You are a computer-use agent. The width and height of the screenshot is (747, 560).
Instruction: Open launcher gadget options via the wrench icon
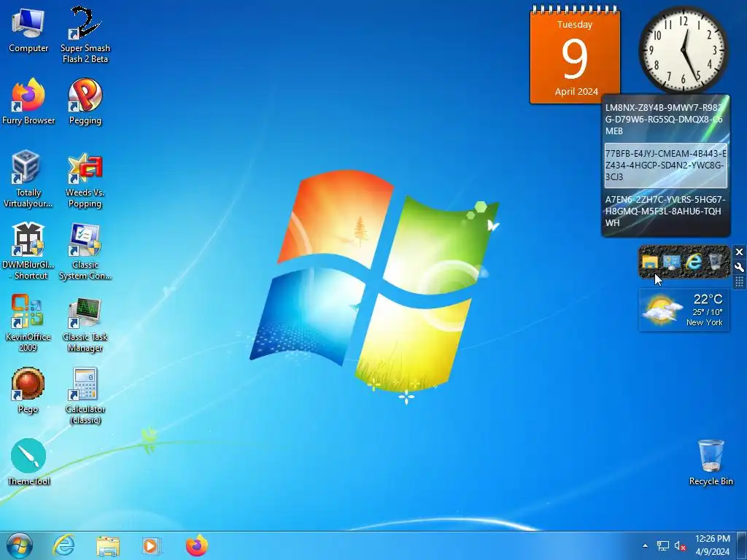point(739,267)
